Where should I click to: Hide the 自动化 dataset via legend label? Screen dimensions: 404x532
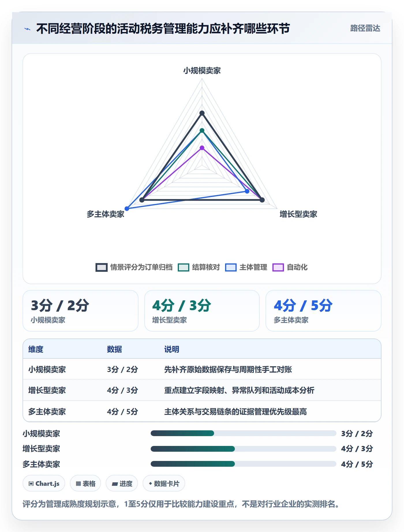(x=297, y=267)
